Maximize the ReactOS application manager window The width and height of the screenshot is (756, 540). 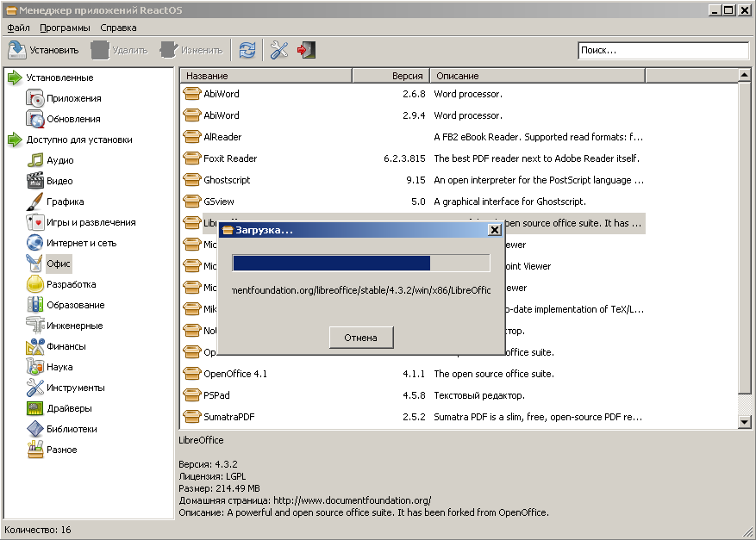[x=729, y=9]
